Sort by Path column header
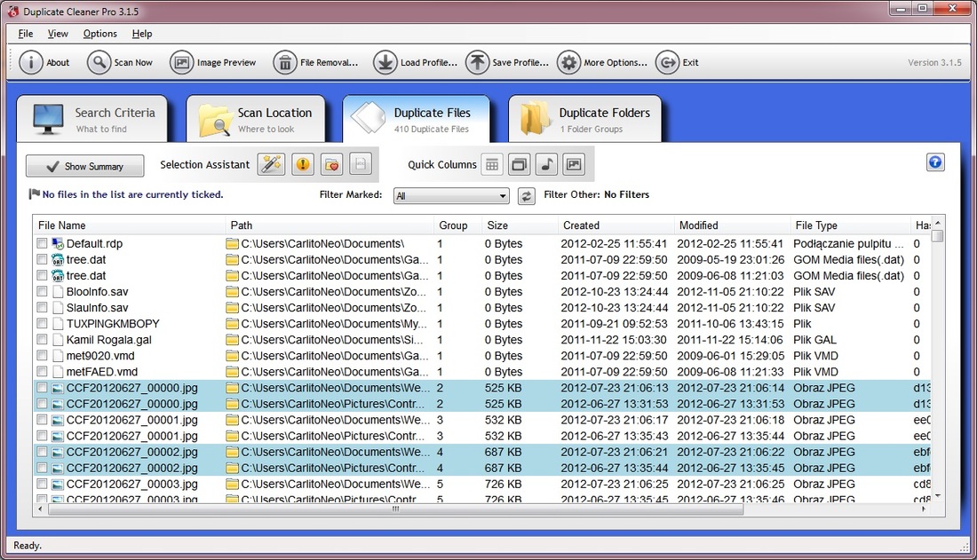This screenshot has height=560, width=977. tap(330, 225)
